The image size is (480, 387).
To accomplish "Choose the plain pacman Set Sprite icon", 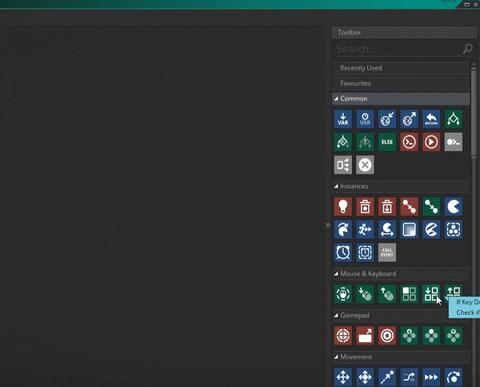I will 453,207.
